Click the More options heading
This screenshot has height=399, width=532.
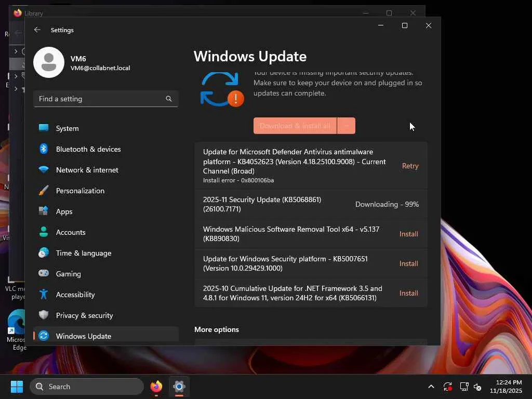click(217, 329)
